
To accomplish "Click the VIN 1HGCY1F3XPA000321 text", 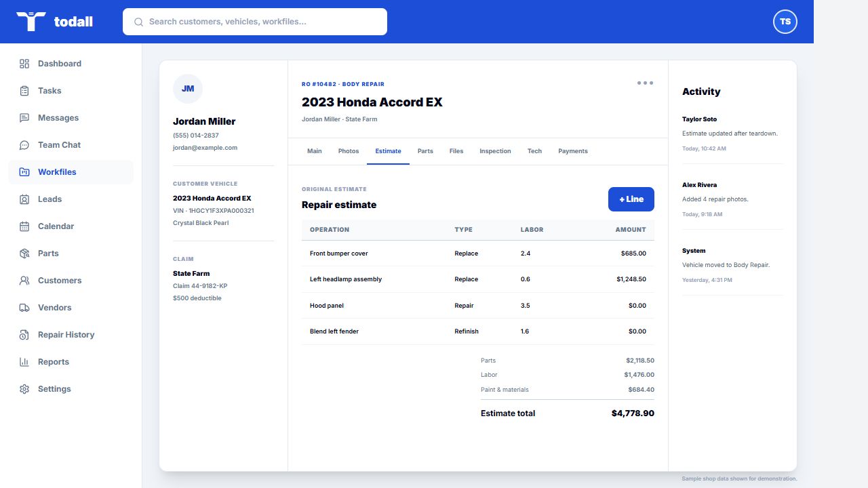I will coord(214,211).
